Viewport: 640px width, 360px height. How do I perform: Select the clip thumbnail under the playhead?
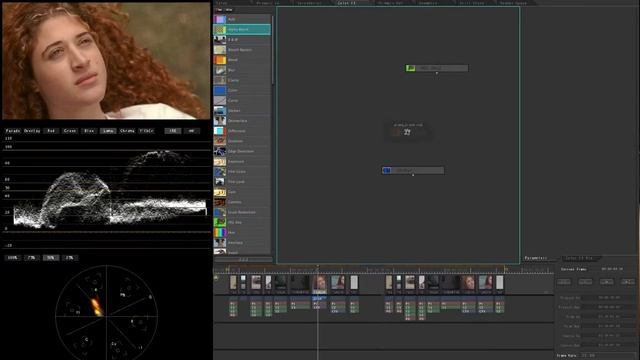point(319,282)
